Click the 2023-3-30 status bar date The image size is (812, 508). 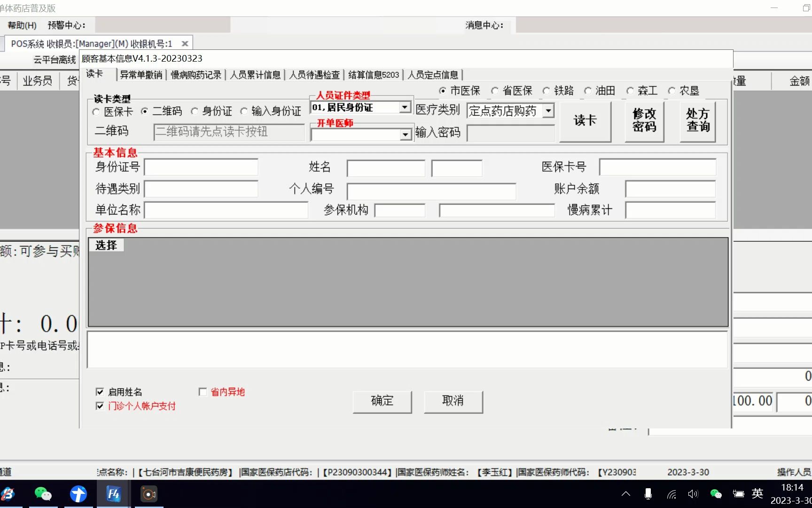688,472
